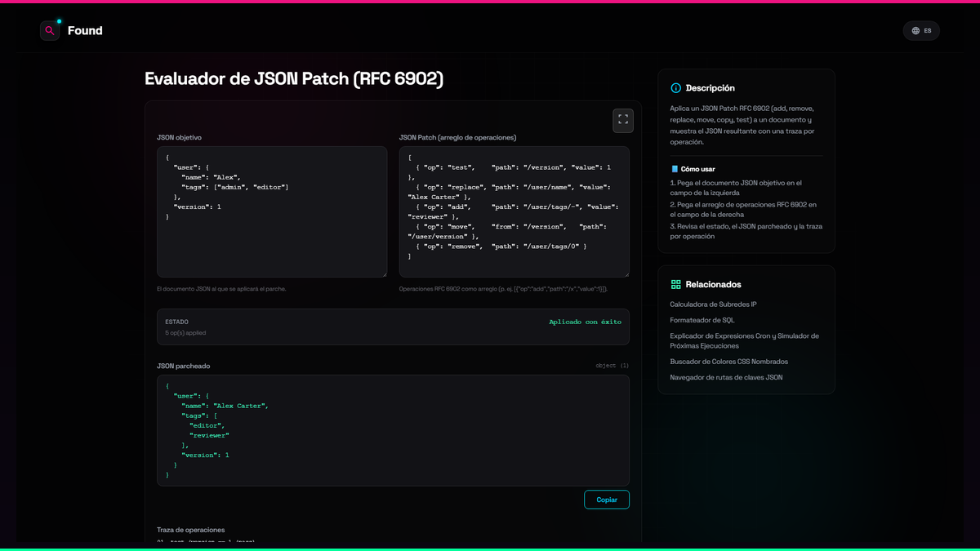Open the ES language selector
This screenshot has height=551, width=980.
point(921,31)
